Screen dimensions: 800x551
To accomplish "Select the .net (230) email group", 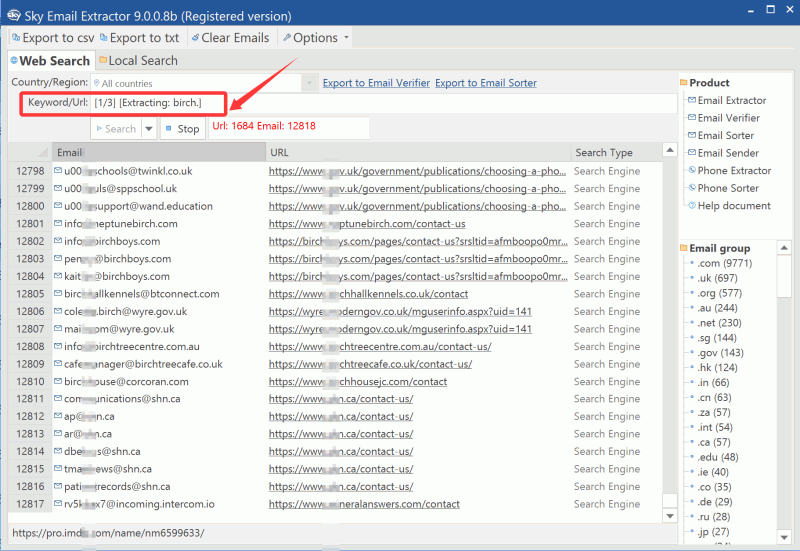I will tap(719, 323).
